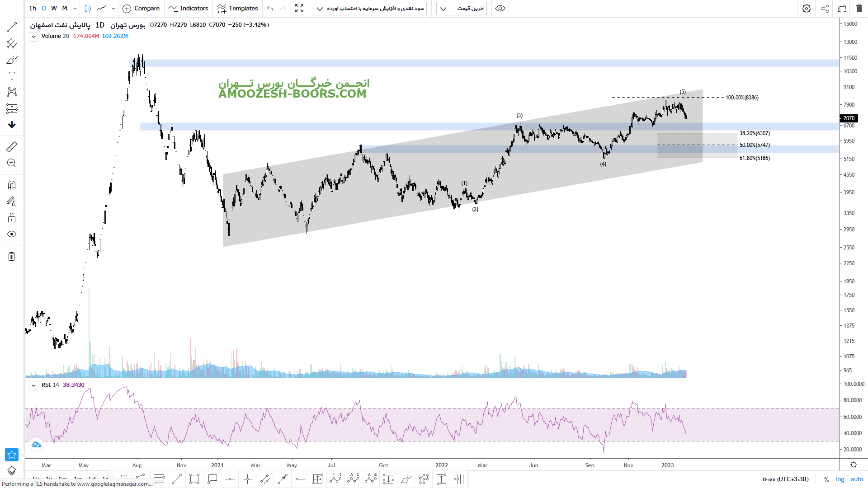Viewport: 868px width, 488px height.
Task: Collapse the Volume indicator legend
Action: click(33, 37)
